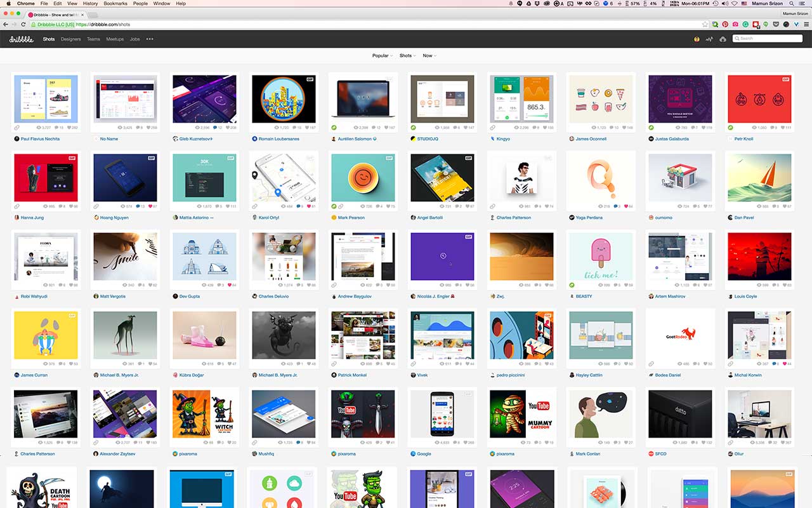
Task: Click the Pinterest extension icon
Action: [x=725, y=24]
